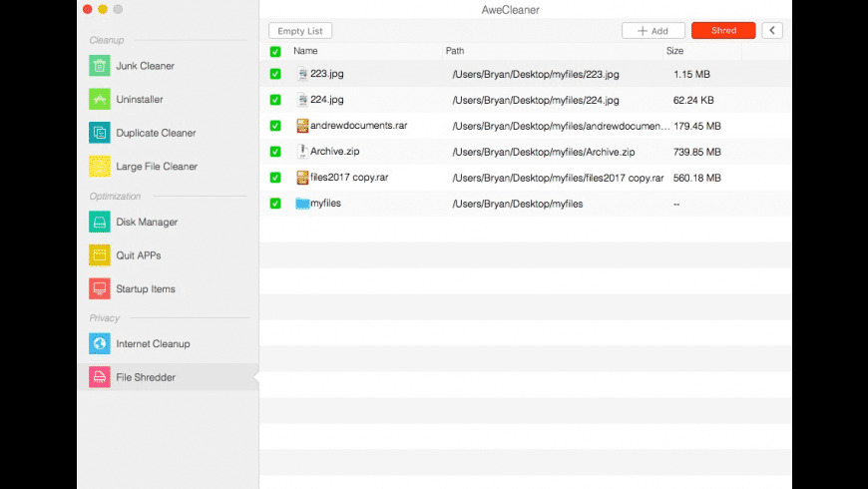The image size is (868, 489).
Task: Click the File Shredder icon
Action: (x=100, y=377)
